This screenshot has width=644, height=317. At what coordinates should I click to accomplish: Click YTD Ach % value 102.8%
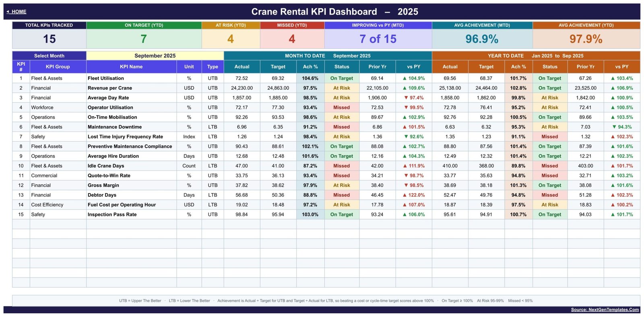518,88
